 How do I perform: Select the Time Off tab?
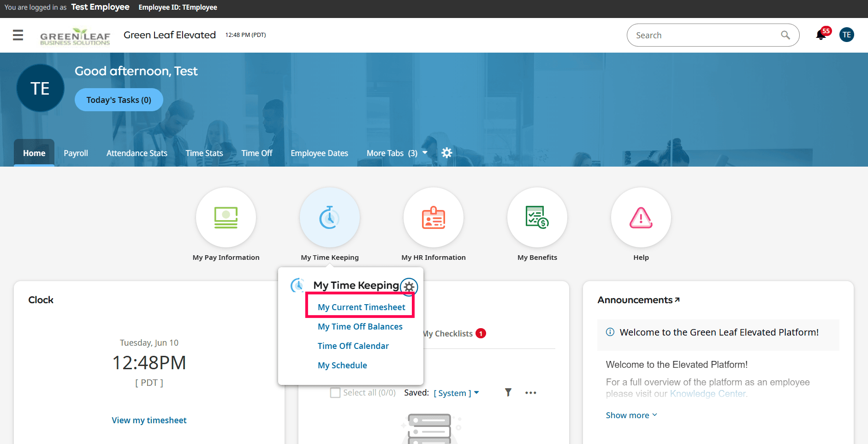257,153
